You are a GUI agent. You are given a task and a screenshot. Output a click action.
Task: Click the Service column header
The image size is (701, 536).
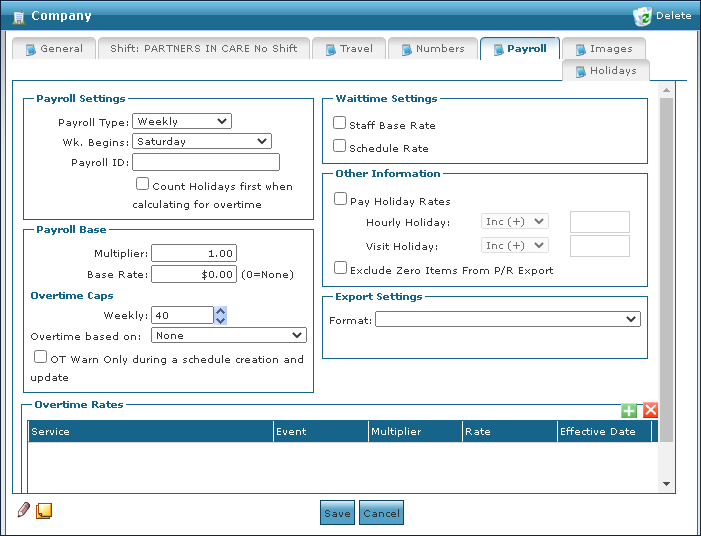tap(151, 431)
